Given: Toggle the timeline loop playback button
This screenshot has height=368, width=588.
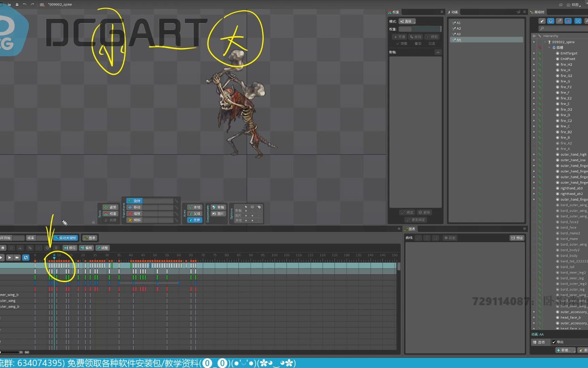Looking at the screenshot, I should [26, 258].
